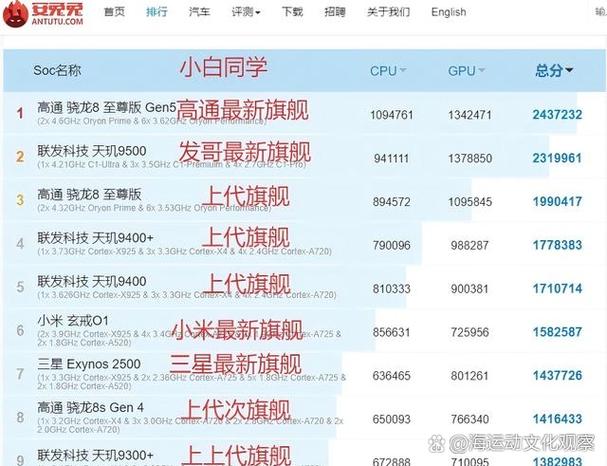The height and width of the screenshot is (466, 607).
Task: Select GPU score 801261
Action: click(470, 376)
